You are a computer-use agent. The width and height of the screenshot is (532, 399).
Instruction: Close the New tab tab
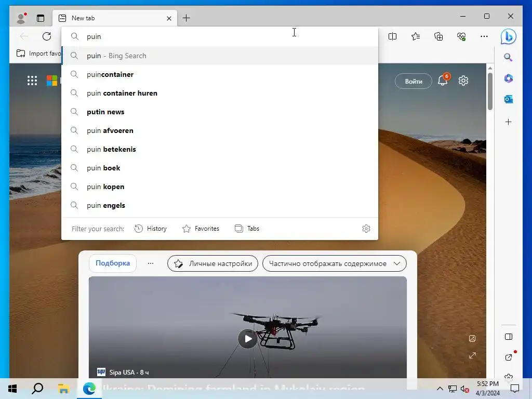[x=169, y=18]
